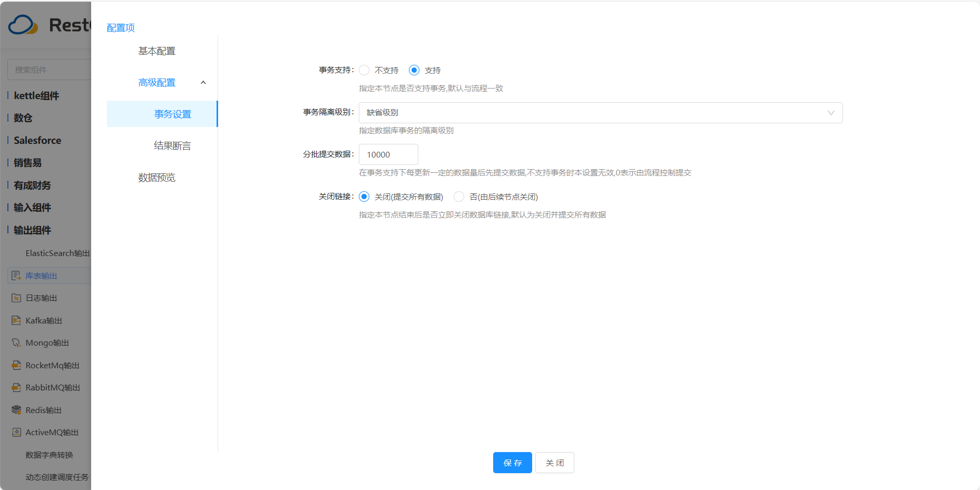This screenshot has height=490, width=980.
Task: Click the ActiveMQ输出 component icon
Action: (x=16, y=432)
